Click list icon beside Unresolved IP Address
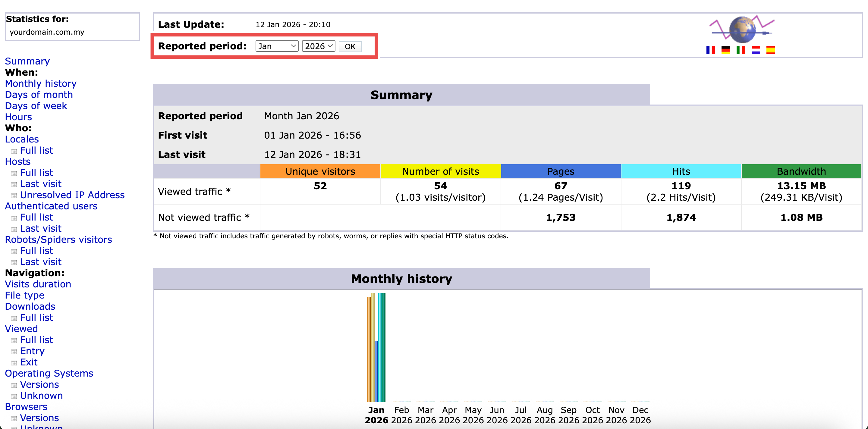Screen dimensions: 868x429 coord(14,196)
